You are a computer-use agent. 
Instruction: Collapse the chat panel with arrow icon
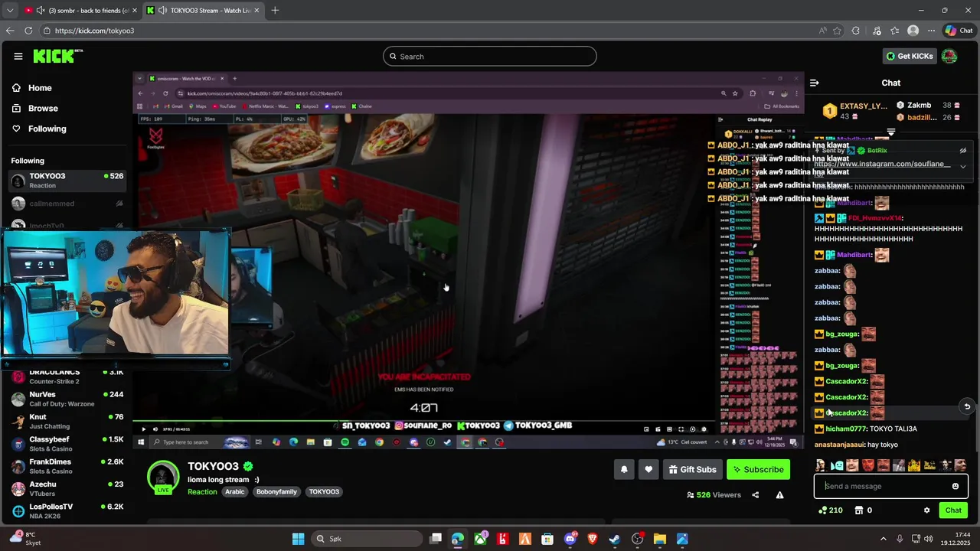(x=815, y=83)
